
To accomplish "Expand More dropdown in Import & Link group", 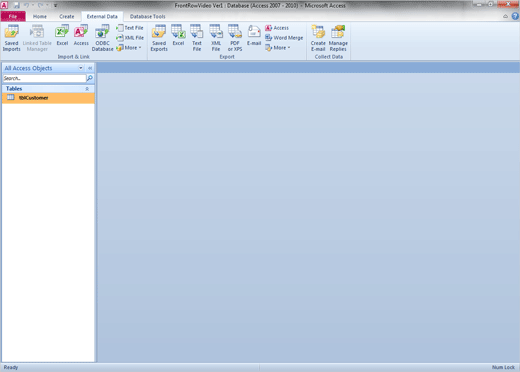I will tap(129, 48).
